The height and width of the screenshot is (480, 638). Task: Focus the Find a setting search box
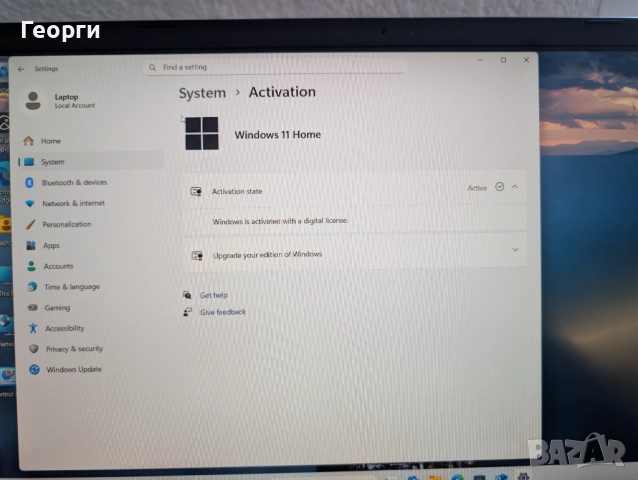[275, 67]
